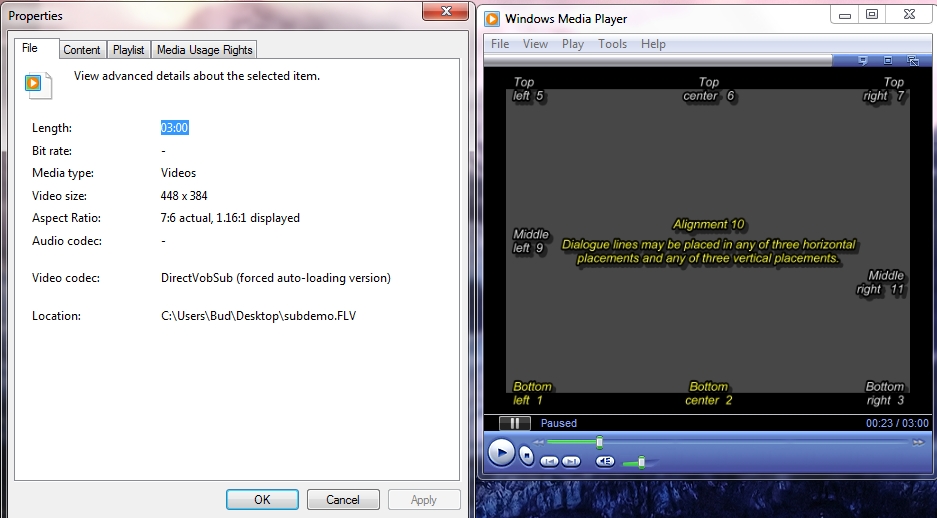Viewport: 937px width, 518px height.
Task: Click the Media type value Videos
Action: (x=178, y=173)
